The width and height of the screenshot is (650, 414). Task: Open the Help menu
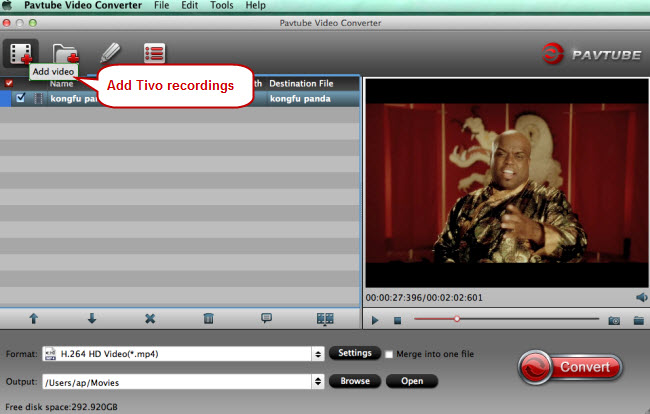click(x=255, y=5)
